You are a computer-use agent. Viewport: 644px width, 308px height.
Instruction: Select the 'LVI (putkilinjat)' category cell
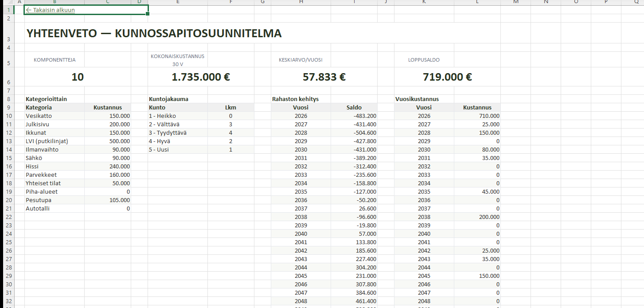47,141
